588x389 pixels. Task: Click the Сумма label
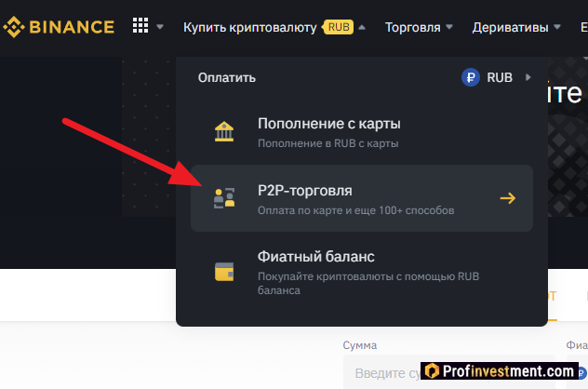[x=360, y=345]
